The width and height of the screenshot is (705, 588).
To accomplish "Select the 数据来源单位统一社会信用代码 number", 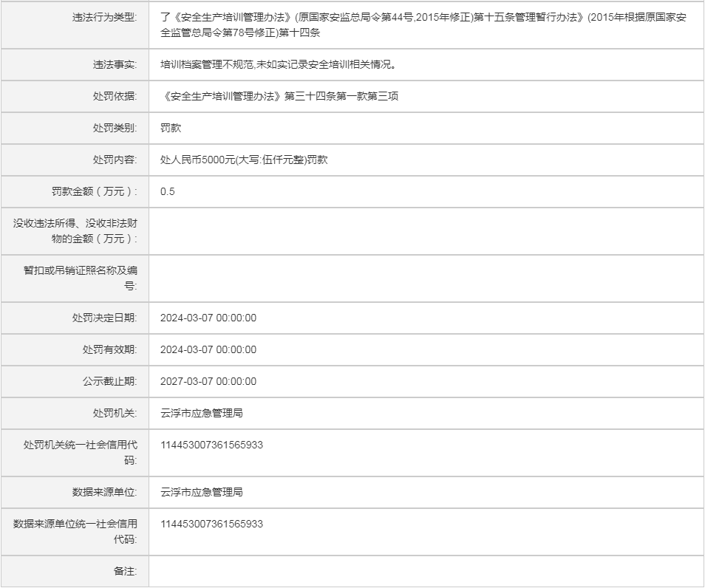I will (211, 524).
